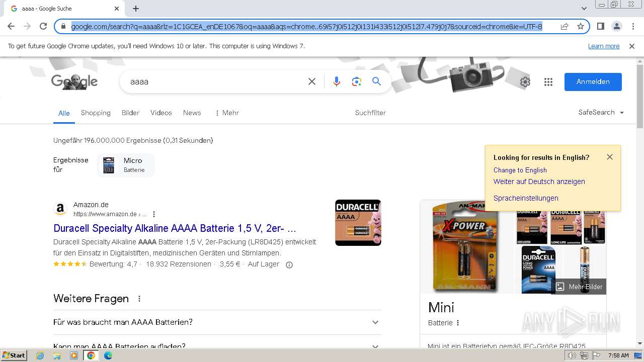Switch to Shopping tab
Viewport: 644px width, 362px height.
pyautogui.click(x=96, y=113)
